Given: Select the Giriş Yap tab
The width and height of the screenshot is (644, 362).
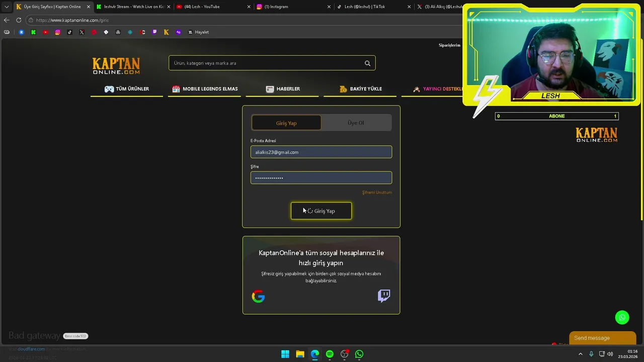Looking at the screenshot, I should point(286,123).
